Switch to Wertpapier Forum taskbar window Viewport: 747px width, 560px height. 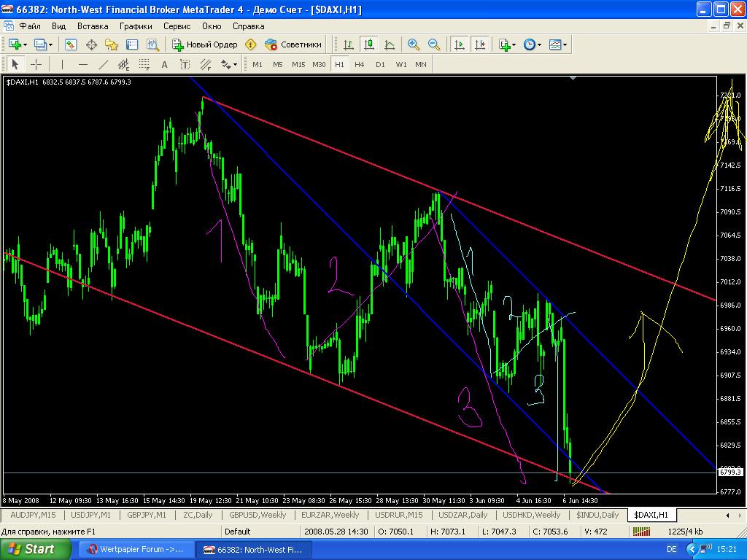[136, 550]
